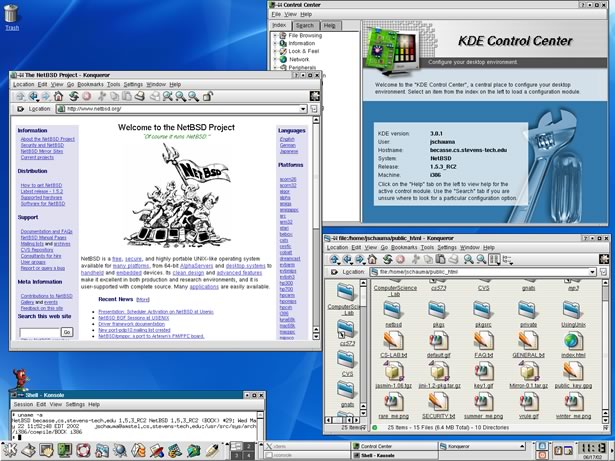Click the Print icon in the NetBSD browser toolbar
Image resolution: width=615 pixels, height=461 pixels.
[142, 96]
